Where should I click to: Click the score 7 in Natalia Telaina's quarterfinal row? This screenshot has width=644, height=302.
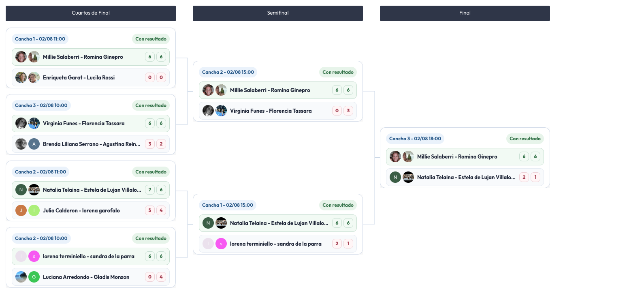(x=150, y=190)
